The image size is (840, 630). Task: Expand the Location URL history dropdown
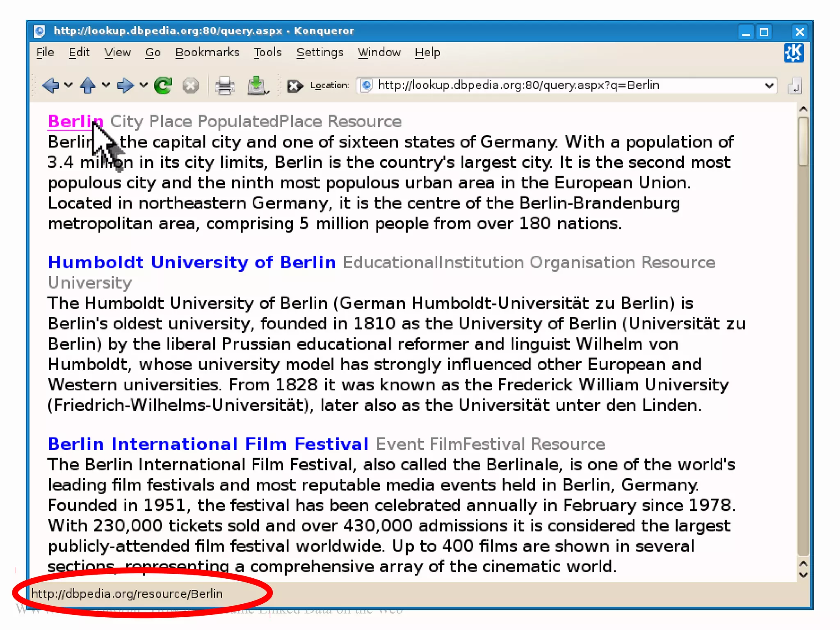(x=769, y=85)
